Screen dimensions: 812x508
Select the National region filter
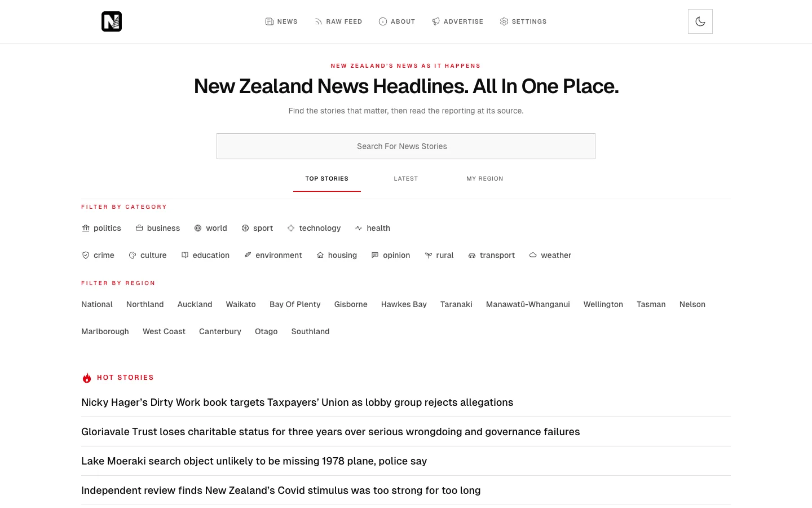tap(97, 304)
